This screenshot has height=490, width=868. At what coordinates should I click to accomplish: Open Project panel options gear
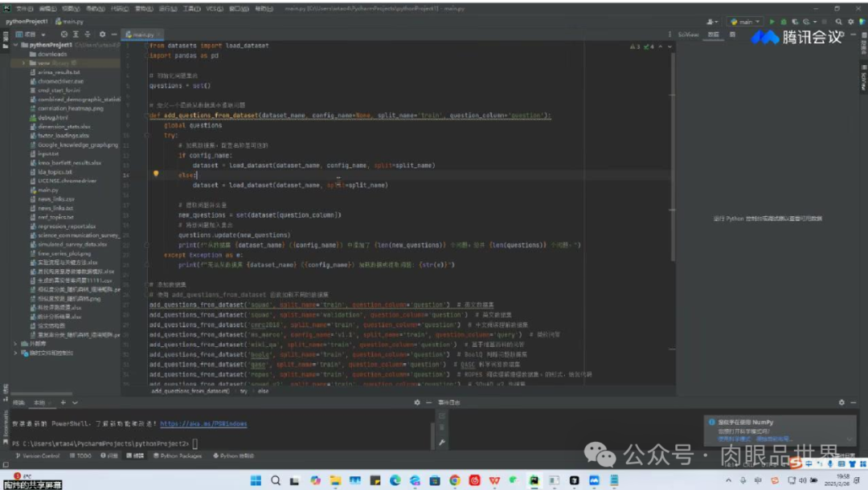[x=102, y=35]
